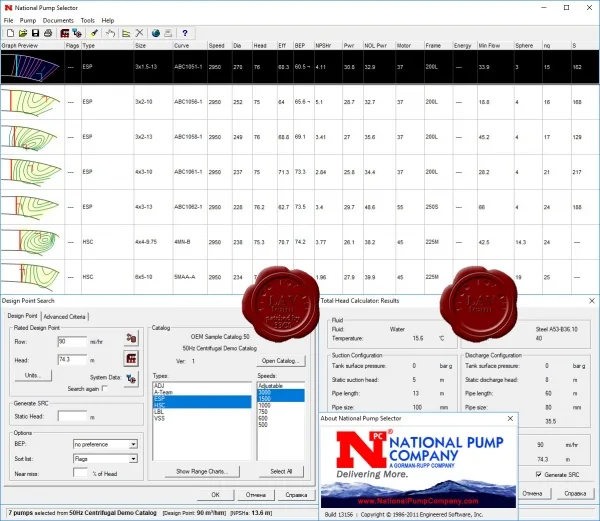Click the New document toolbar icon
The height and width of the screenshot is (521, 600).
coord(10,33)
